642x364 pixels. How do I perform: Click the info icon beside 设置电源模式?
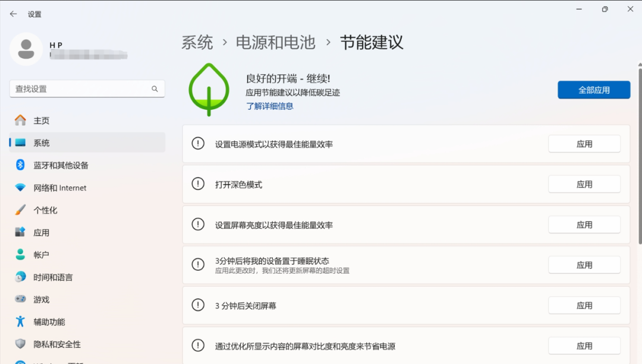coord(198,144)
